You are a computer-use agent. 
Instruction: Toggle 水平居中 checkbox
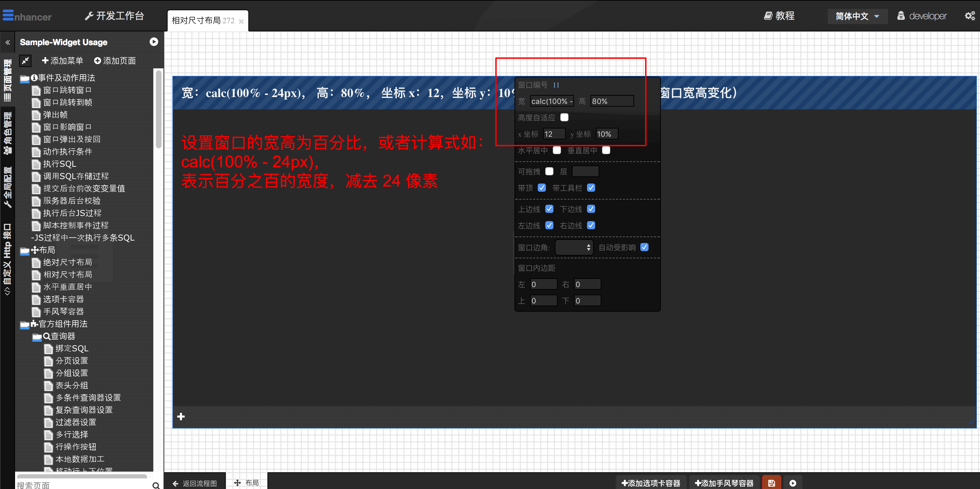click(x=557, y=150)
